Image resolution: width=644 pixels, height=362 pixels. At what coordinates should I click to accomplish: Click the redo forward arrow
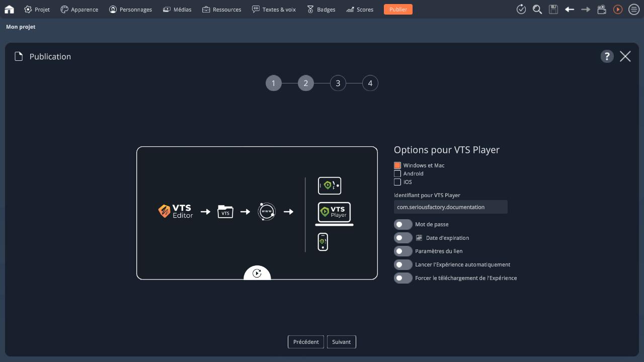pyautogui.click(x=586, y=9)
